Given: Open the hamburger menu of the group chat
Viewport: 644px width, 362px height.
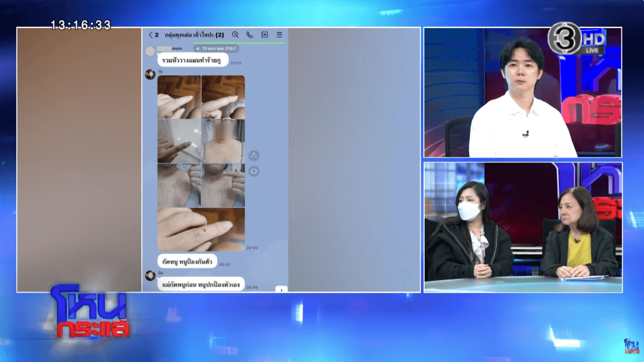Looking at the screenshot, I should click(279, 35).
